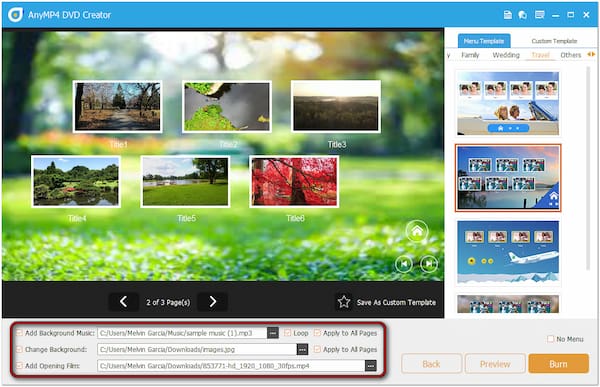600x387 pixels.
Task: Click the Title4 label text
Action: 77,218
